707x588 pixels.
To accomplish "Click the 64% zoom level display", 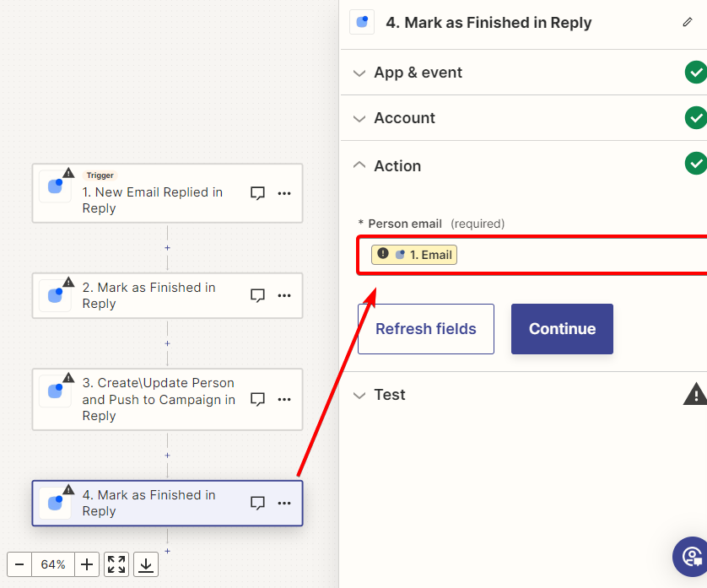I will pyautogui.click(x=53, y=564).
